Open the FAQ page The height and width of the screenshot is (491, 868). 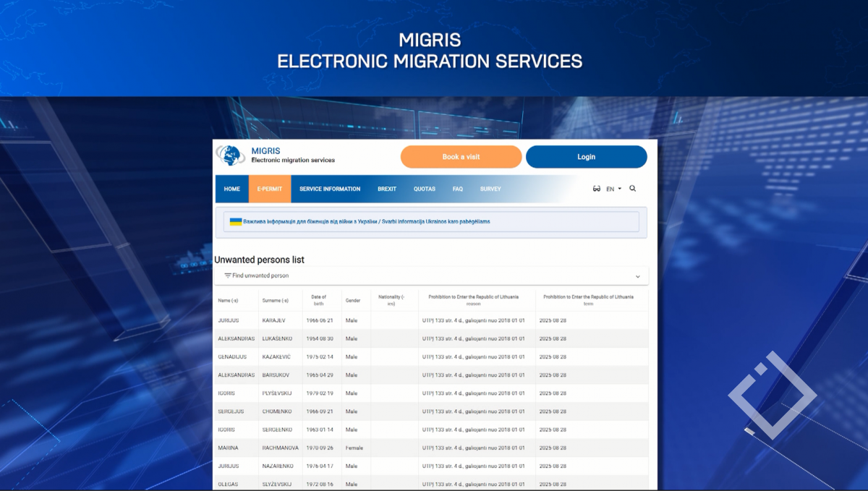click(458, 189)
